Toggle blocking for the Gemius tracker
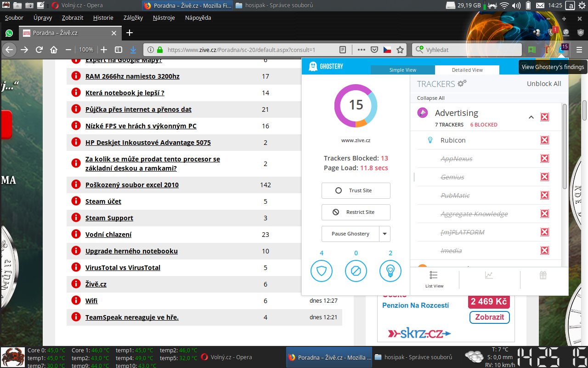The width and height of the screenshot is (588, 368). pos(544,177)
